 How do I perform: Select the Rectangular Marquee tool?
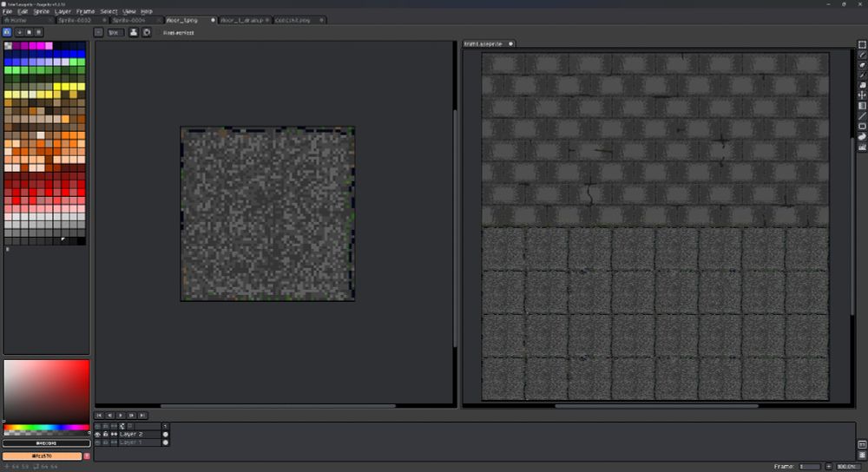[862, 46]
